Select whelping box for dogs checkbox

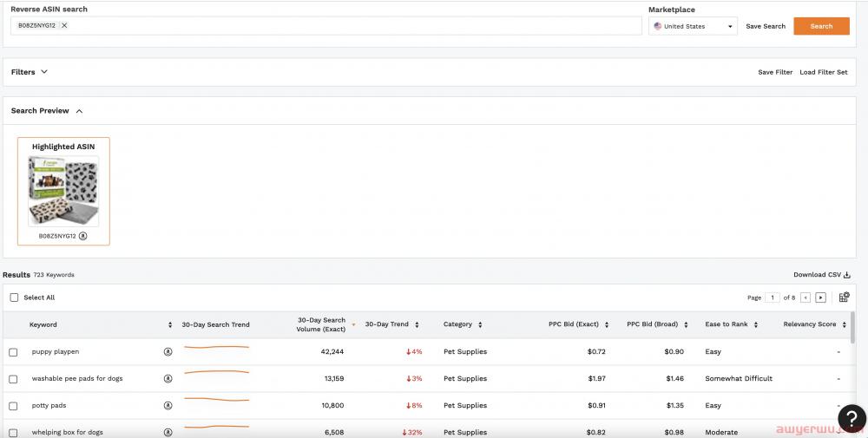(x=13, y=433)
